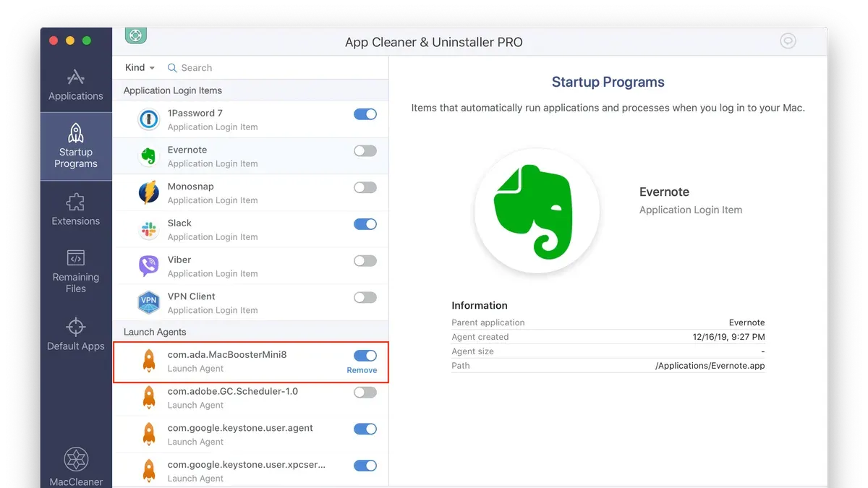Open the Applications sidebar section
868x488 pixels.
[x=76, y=85]
